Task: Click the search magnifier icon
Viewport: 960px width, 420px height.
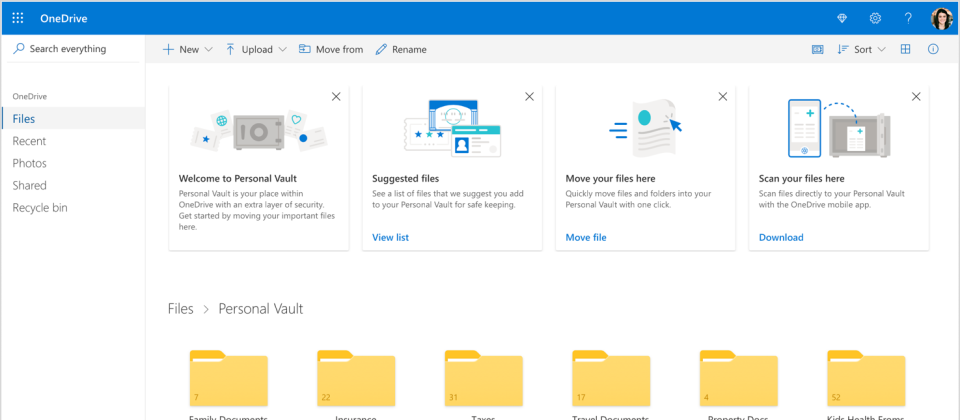Action: pos(19,49)
